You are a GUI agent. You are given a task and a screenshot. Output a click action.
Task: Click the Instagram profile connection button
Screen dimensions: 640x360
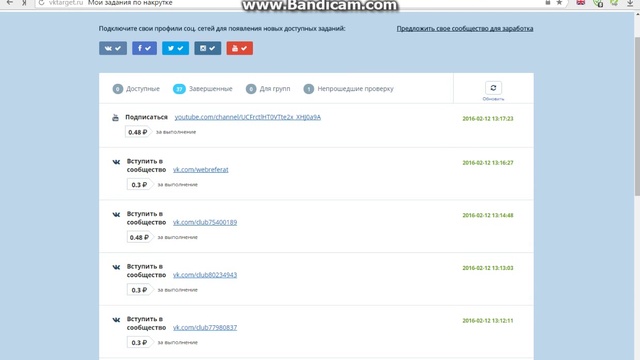click(207, 48)
